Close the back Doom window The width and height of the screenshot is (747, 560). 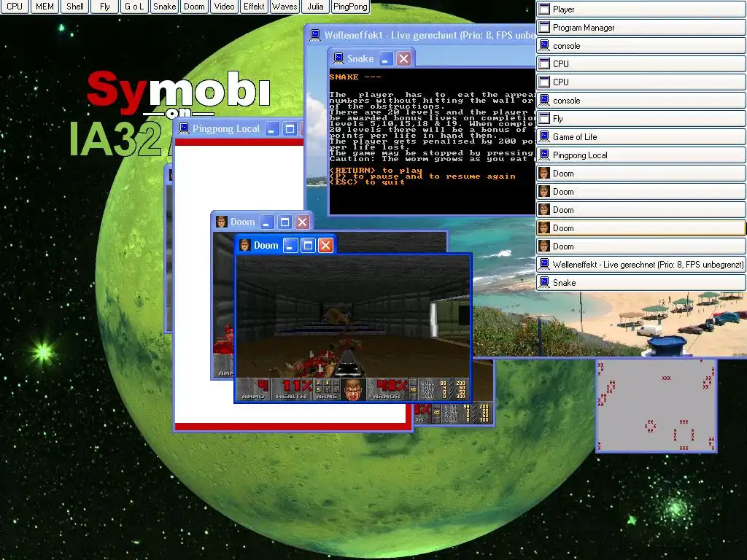(x=303, y=222)
